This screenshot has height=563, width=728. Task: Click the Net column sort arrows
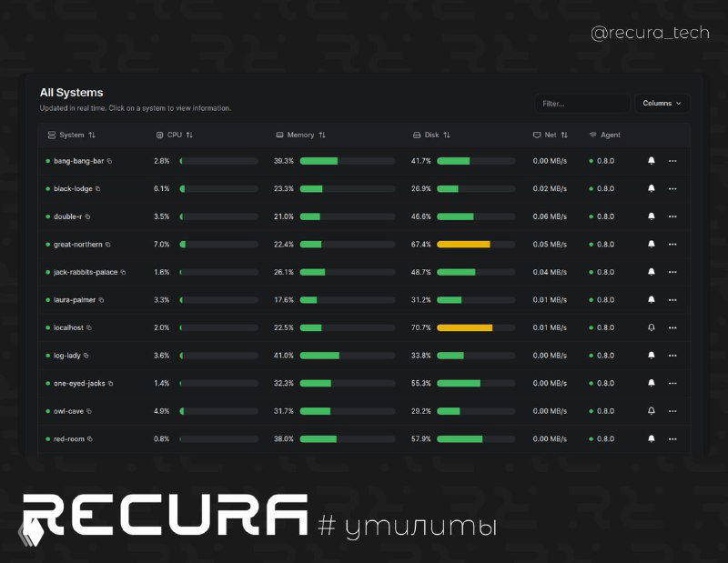564,135
